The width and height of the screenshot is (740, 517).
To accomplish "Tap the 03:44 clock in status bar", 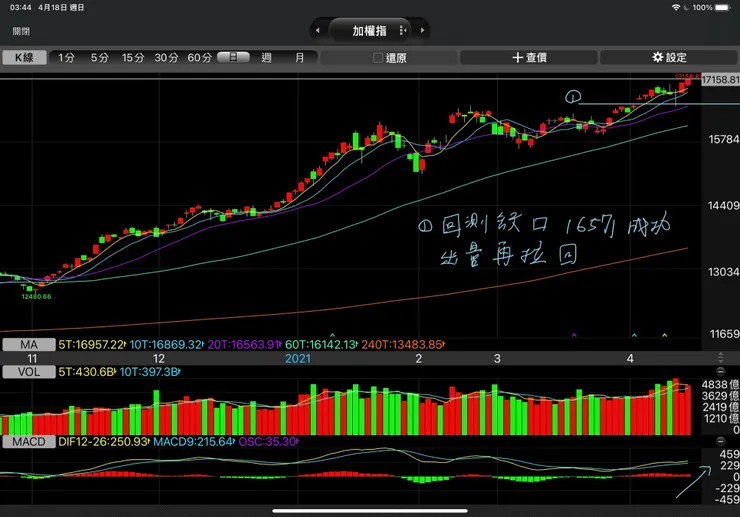I will tap(20, 8).
